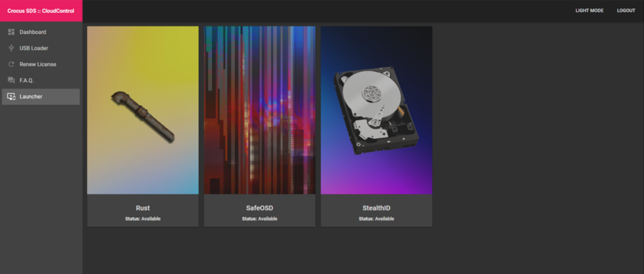The image size is (644, 274).
Task: Click the LOGOUT button
Action: pos(626,11)
